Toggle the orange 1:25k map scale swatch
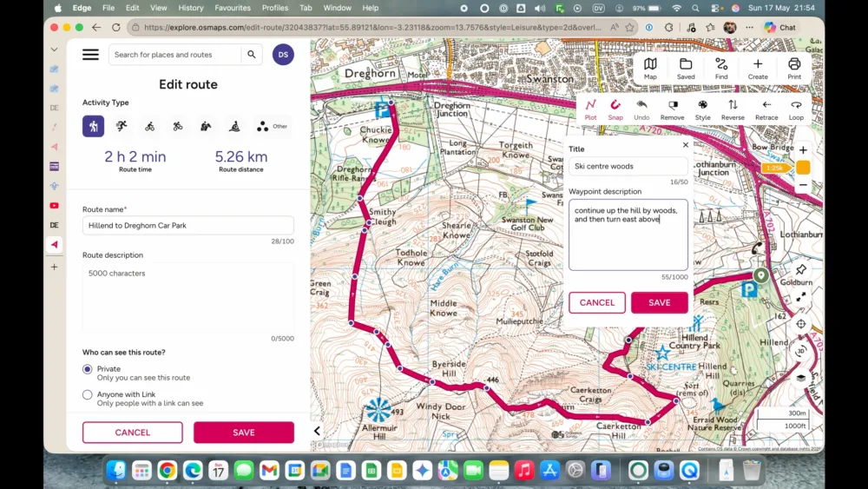868x489 pixels. click(803, 168)
